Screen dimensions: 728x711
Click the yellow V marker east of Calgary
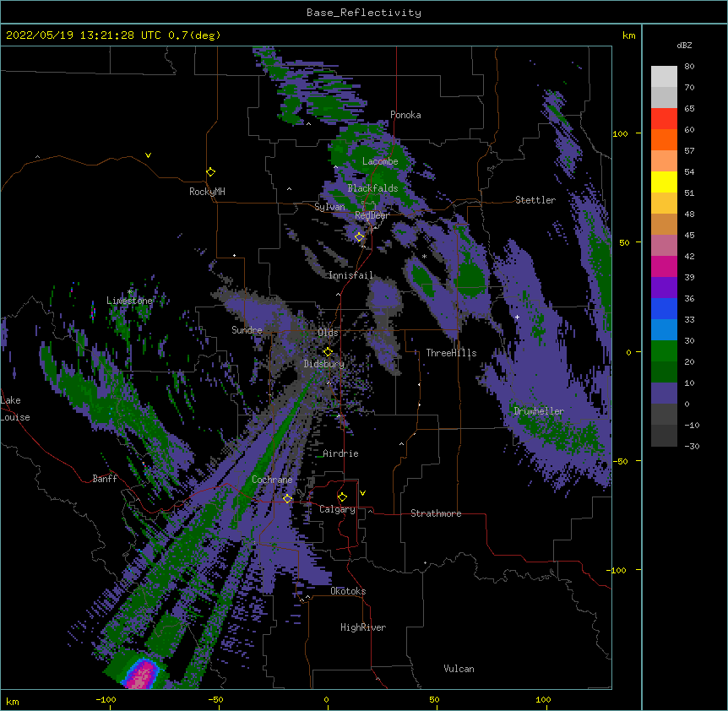click(362, 493)
